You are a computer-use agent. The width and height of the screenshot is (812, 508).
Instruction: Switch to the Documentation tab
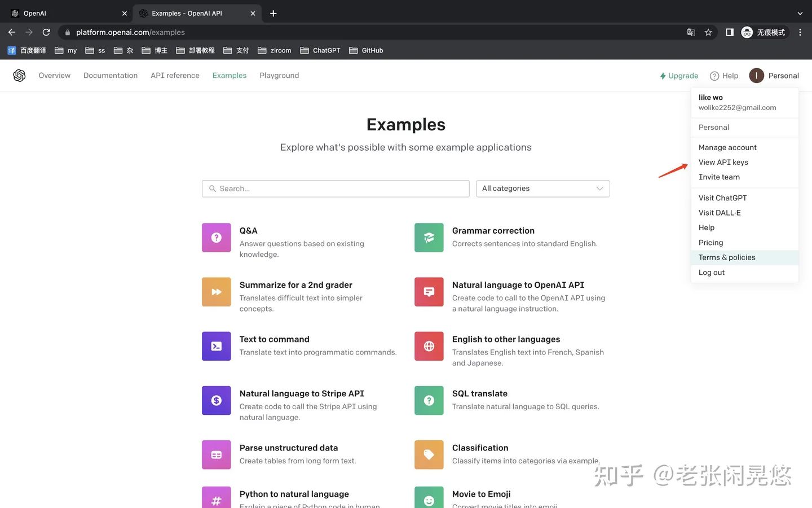tap(111, 75)
